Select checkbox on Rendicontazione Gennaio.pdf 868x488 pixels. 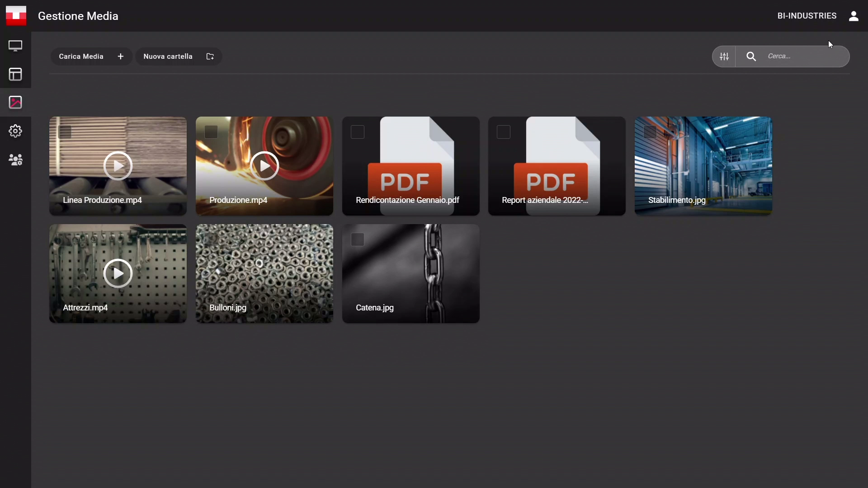(x=358, y=132)
